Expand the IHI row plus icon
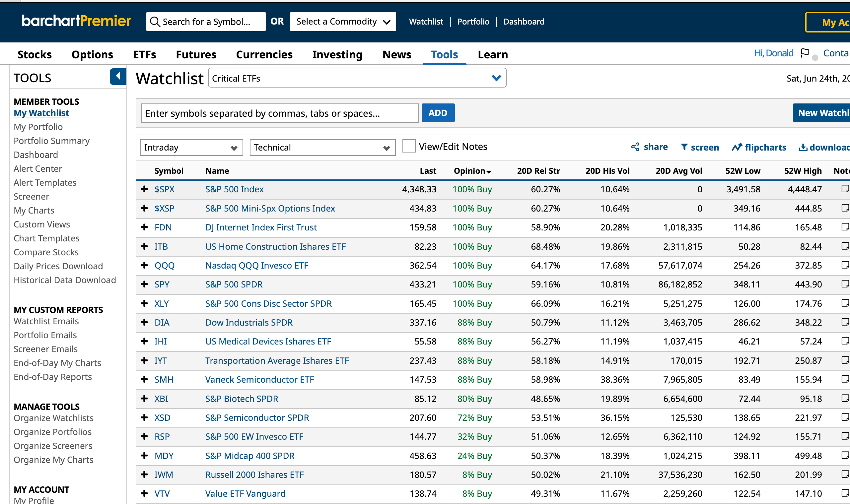850x504 pixels. (x=144, y=341)
